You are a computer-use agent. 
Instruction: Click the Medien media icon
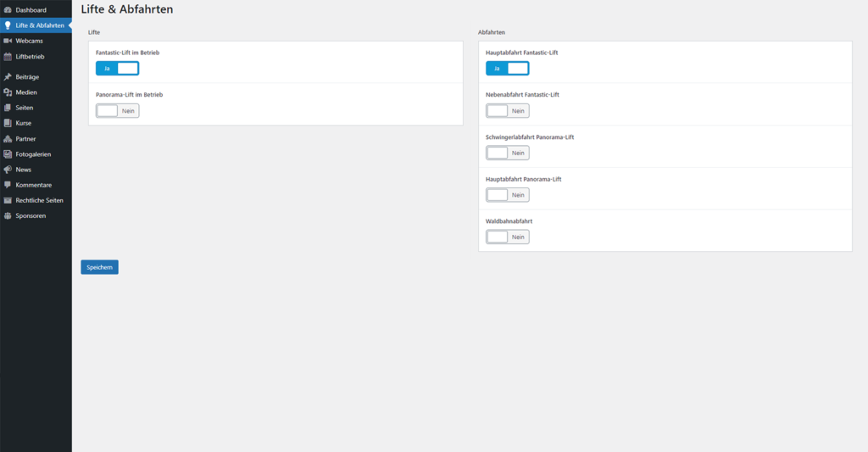click(x=8, y=92)
